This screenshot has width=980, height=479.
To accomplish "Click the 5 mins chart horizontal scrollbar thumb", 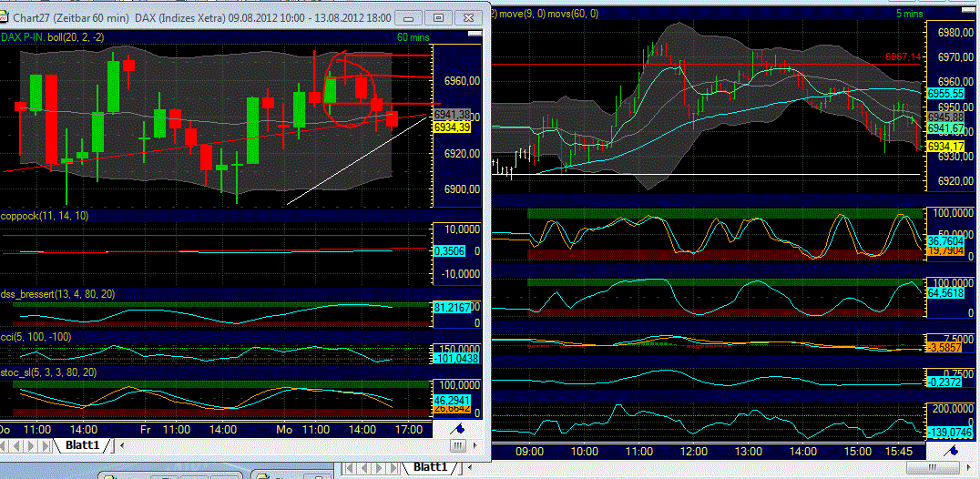I will (935, 467).
